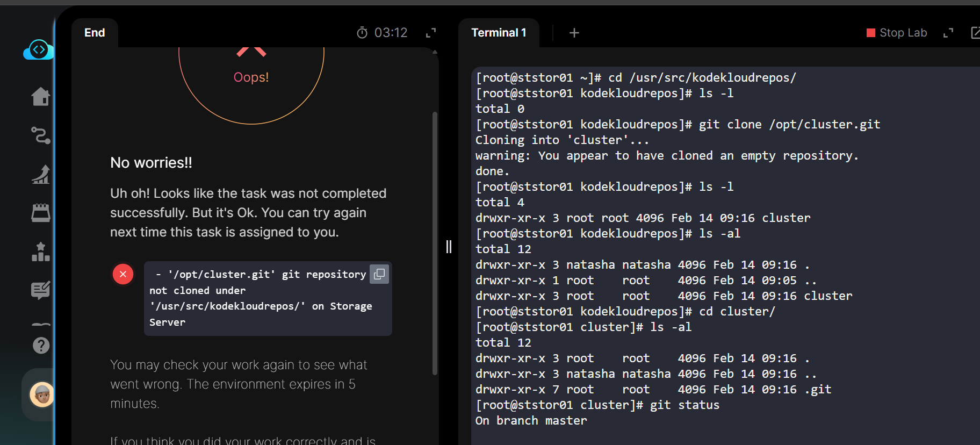Open terminal in a new window
This screenshot has height=445, width=980.
point(975,33)
